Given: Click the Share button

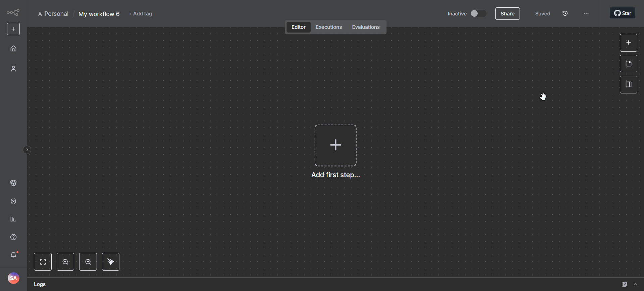Looking at the screenshot, I should click(507, 14).
